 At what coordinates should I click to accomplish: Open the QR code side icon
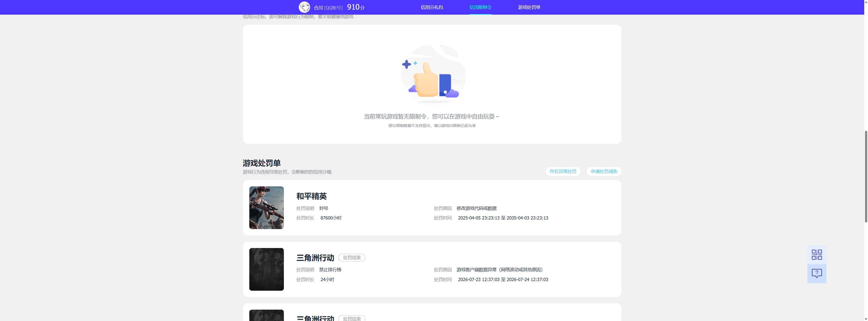tap(817, 255)
